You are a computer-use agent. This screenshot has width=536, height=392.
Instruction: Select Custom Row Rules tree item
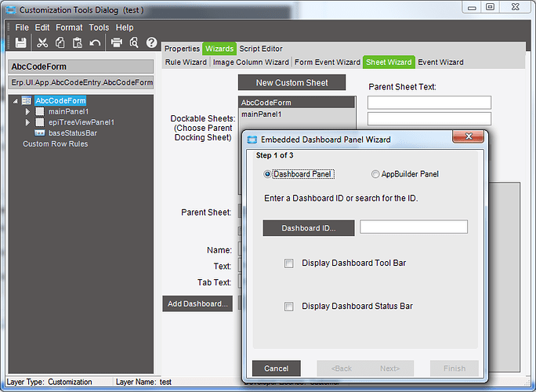[56, 144]
